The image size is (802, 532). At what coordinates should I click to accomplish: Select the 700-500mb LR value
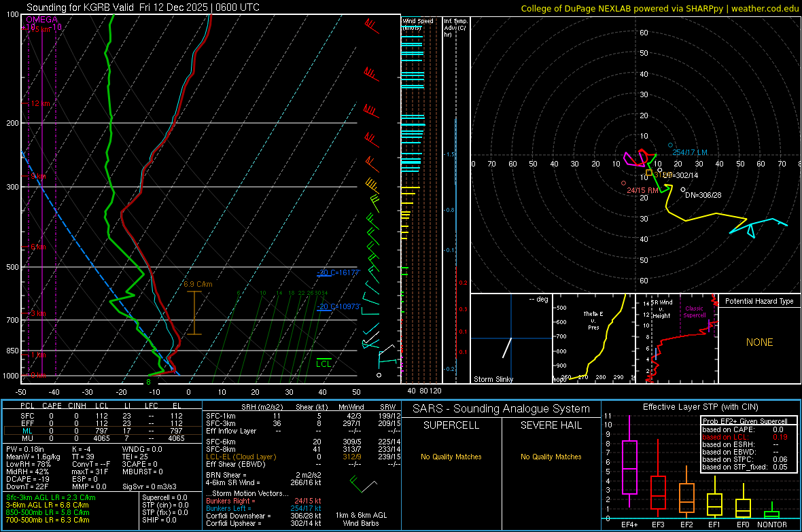pos(48,520)
